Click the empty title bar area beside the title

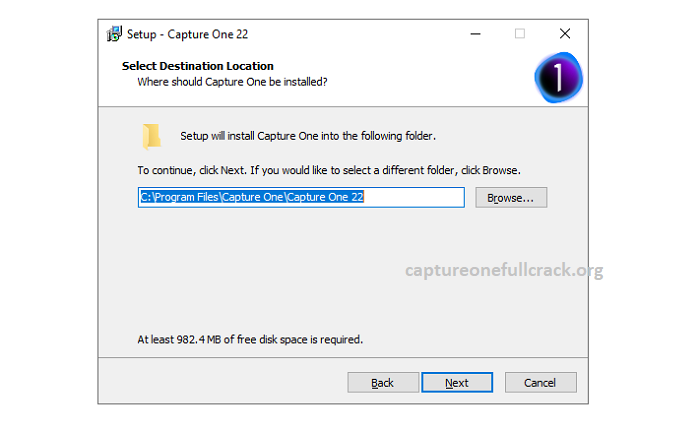coord(357,34)
